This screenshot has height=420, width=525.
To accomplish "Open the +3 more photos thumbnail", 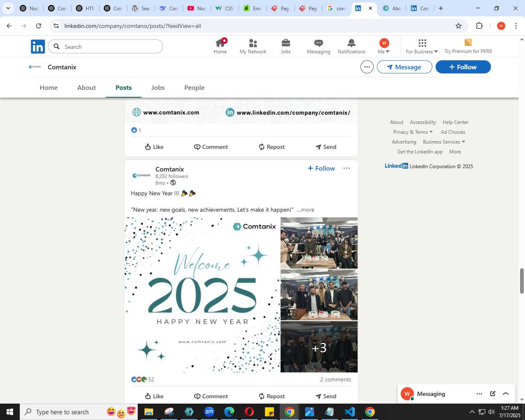I will point(319,347).
